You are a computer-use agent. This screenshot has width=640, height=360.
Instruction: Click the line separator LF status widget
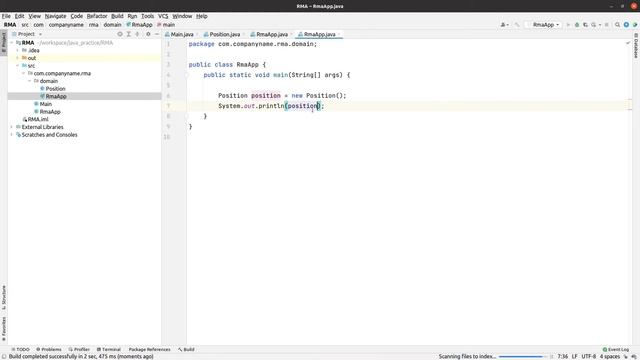coord(574,356)
